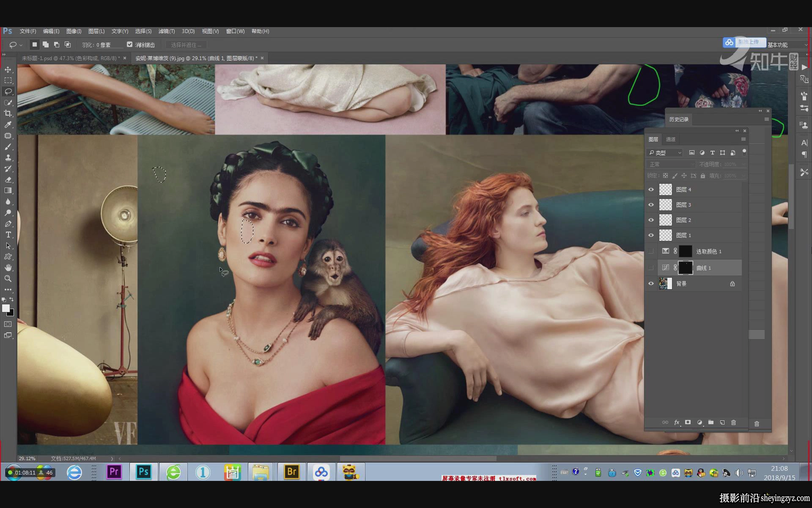Select the Pen tool
Viewport: 812px width, 508px height.
click(x=8, y=224)
